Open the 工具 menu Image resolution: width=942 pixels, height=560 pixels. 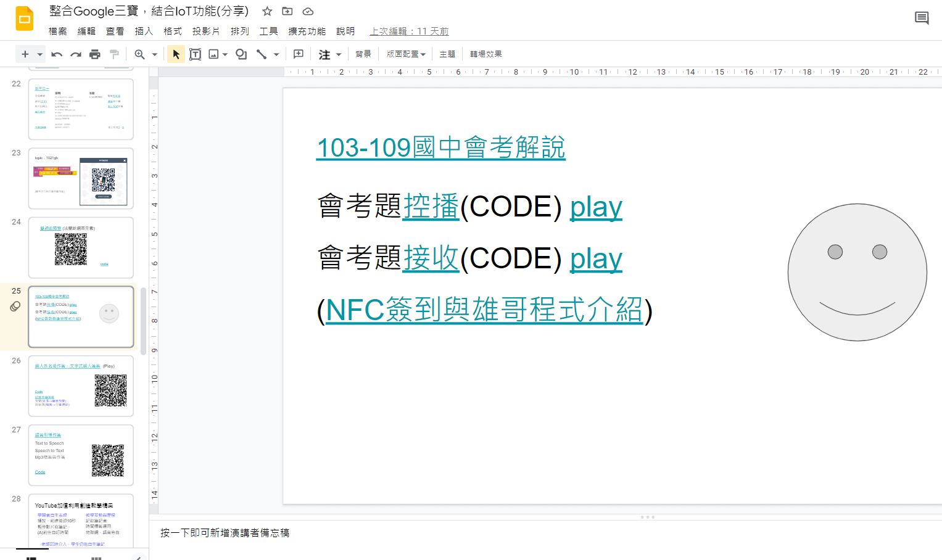pos(269,31)
